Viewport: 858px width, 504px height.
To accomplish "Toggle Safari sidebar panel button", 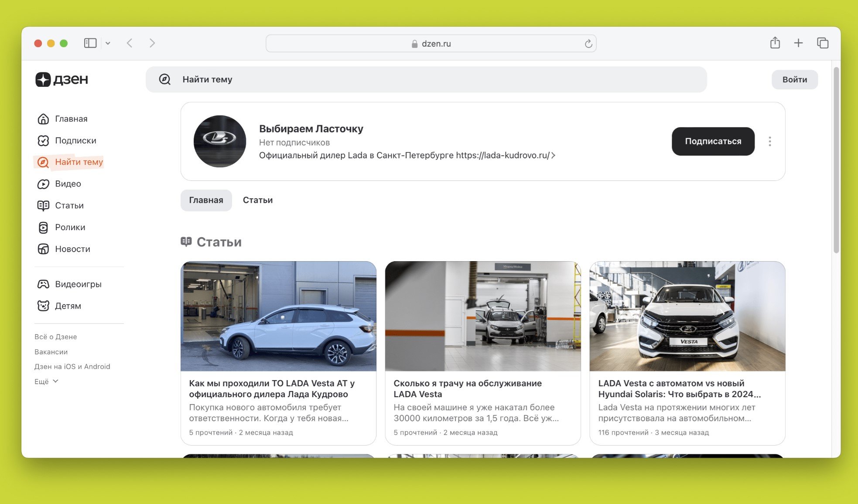I will pyautogui.click(x=90, y=43).
